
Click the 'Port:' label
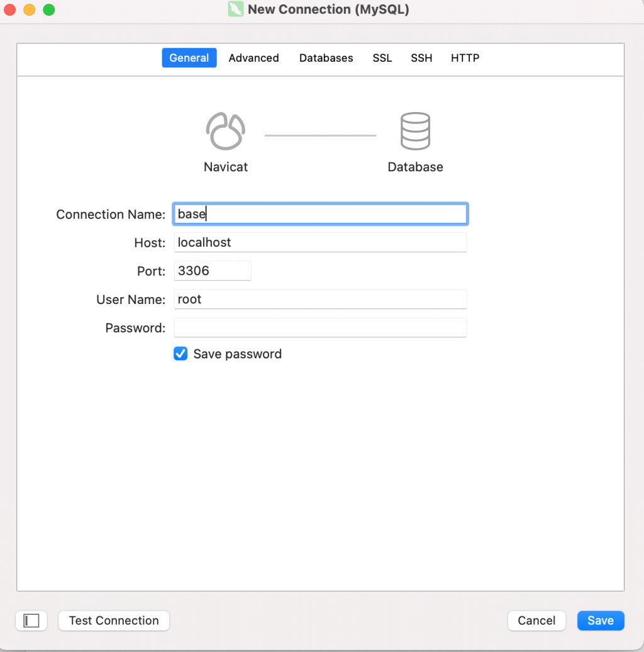point(151,271)
